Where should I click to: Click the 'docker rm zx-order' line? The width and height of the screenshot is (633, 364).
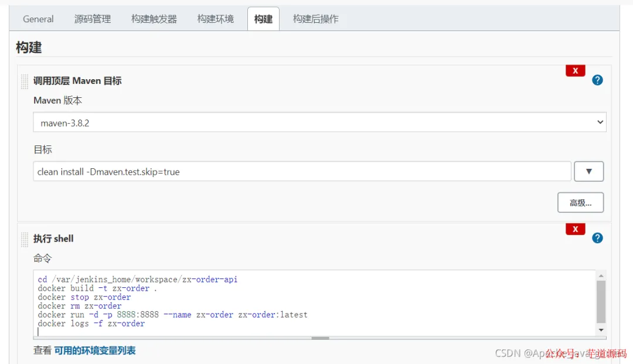tap(80, 306)
